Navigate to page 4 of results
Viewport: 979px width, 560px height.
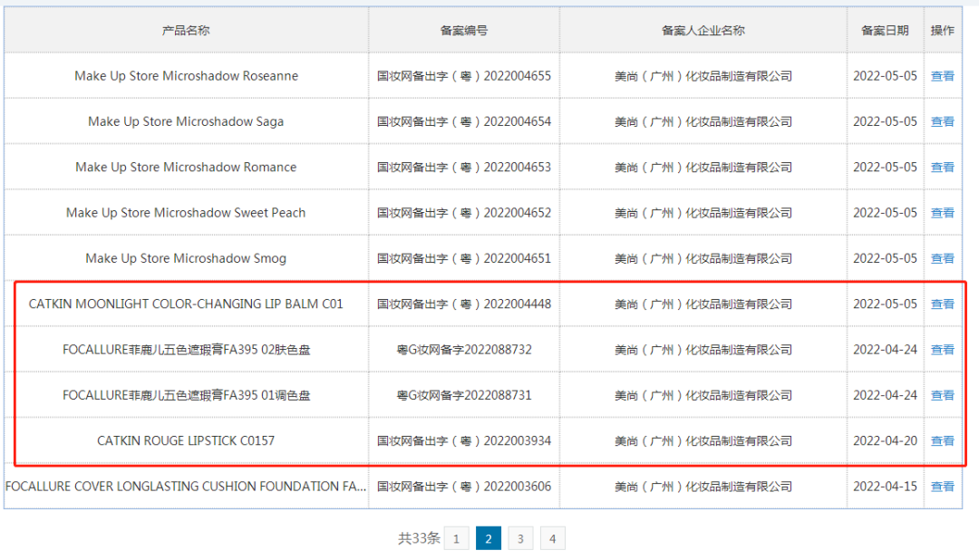[552, 539]
